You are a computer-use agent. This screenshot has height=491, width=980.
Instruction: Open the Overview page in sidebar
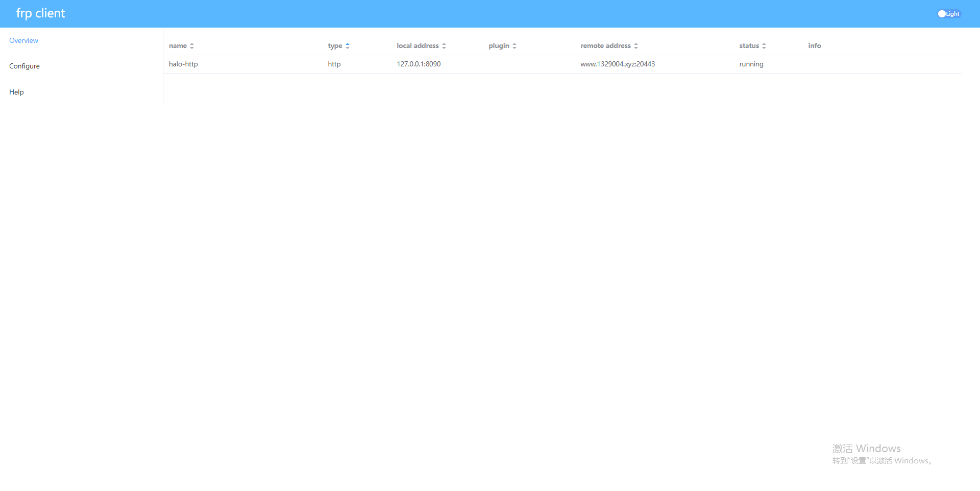(x=23, y=40)
